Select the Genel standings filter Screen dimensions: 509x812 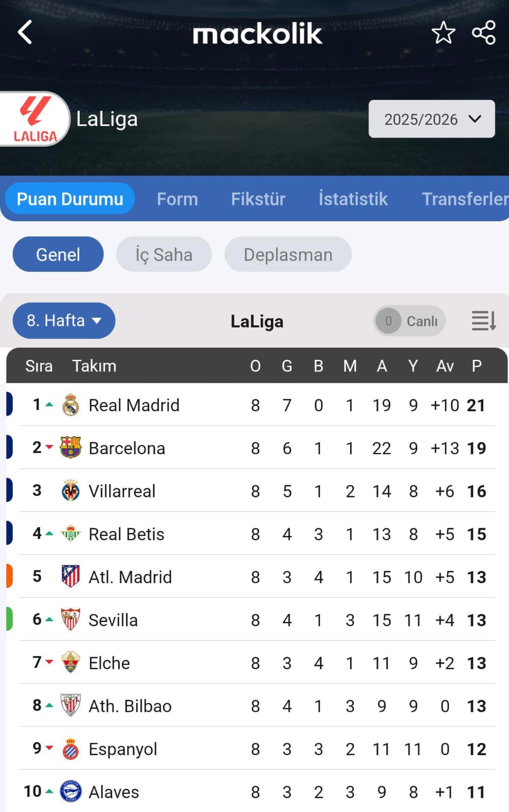[58, 254]
